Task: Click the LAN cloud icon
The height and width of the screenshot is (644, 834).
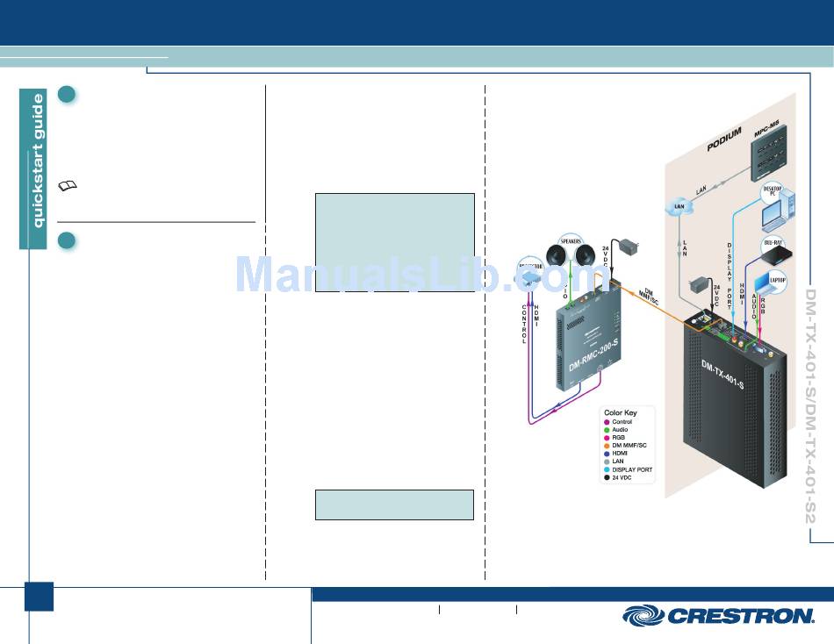Action: tap(679, 206)
